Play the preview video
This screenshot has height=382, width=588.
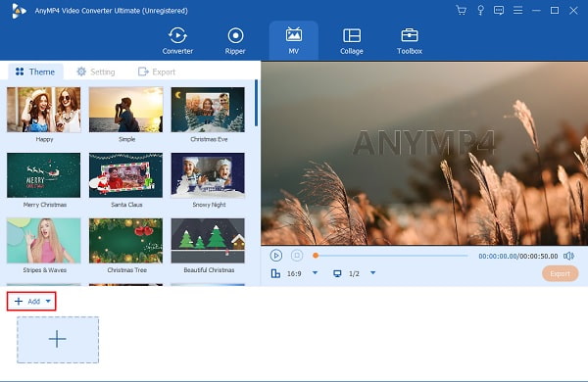276,256
